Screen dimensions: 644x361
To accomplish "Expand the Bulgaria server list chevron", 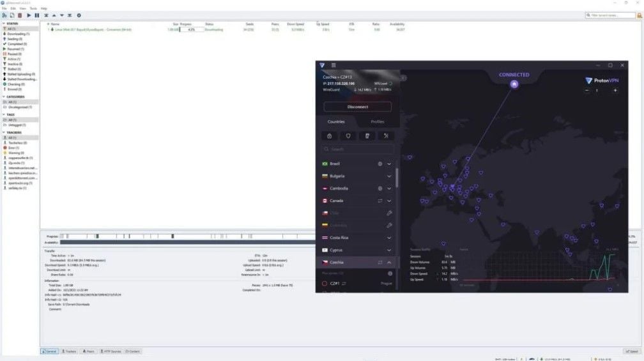I will point(389,176).
